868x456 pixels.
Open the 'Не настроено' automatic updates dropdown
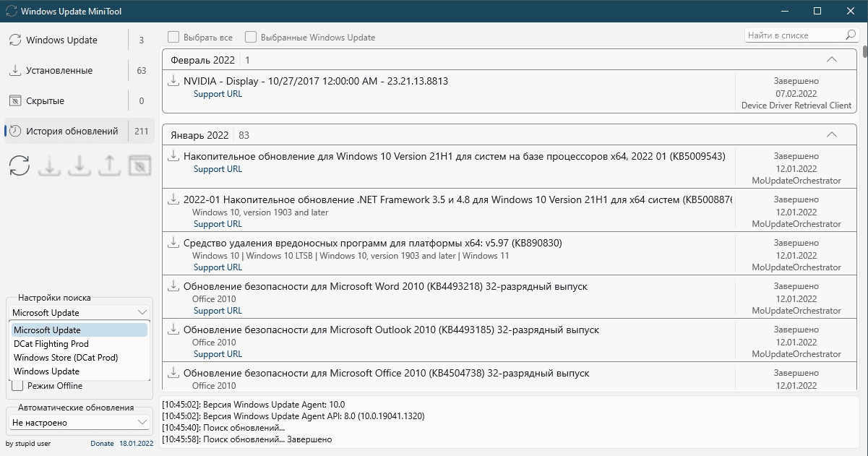coord(80,422)
